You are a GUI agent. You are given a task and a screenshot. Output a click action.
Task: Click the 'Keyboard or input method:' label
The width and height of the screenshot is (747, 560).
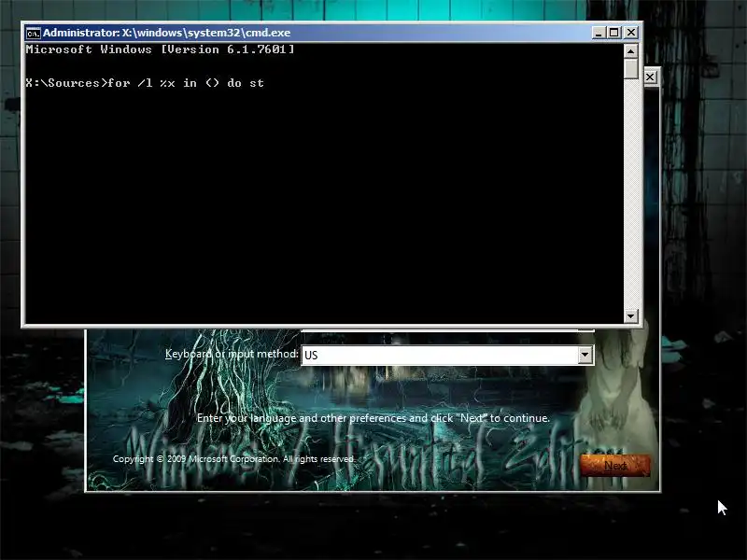(232, 354)
